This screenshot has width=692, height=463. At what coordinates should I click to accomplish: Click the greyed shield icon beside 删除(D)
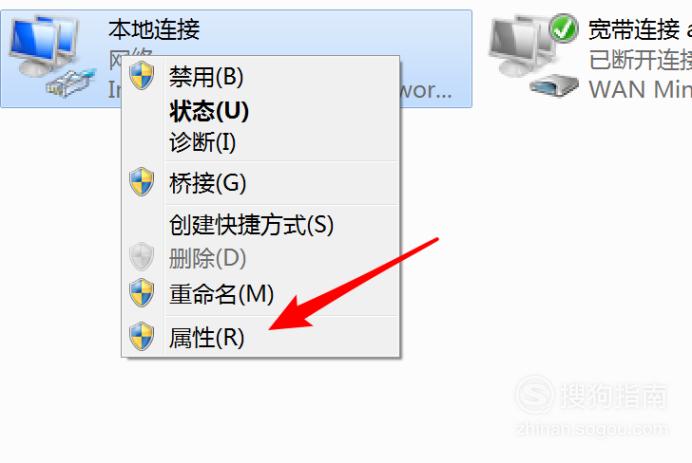142,256
